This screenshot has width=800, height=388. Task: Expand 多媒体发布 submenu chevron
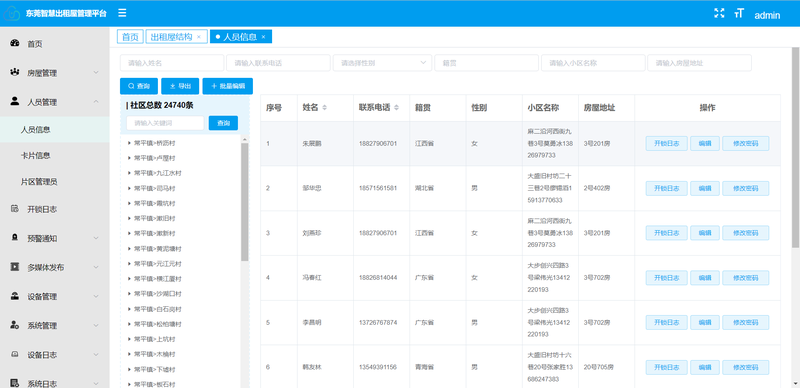pos(96,268)
